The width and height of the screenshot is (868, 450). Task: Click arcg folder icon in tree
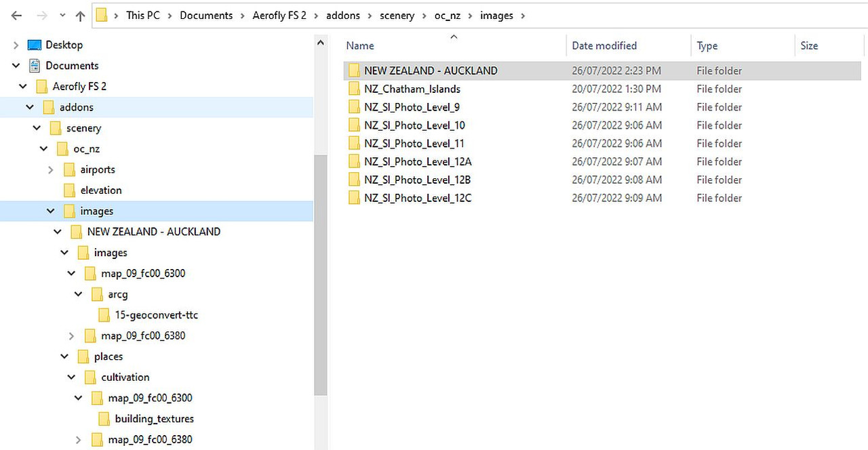coord(97,294)
